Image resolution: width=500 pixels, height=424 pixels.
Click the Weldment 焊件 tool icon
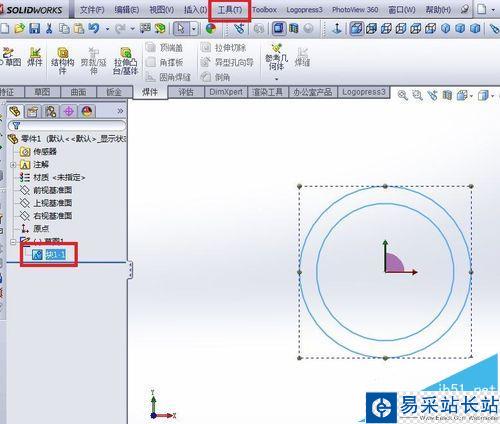coord(35,57)
